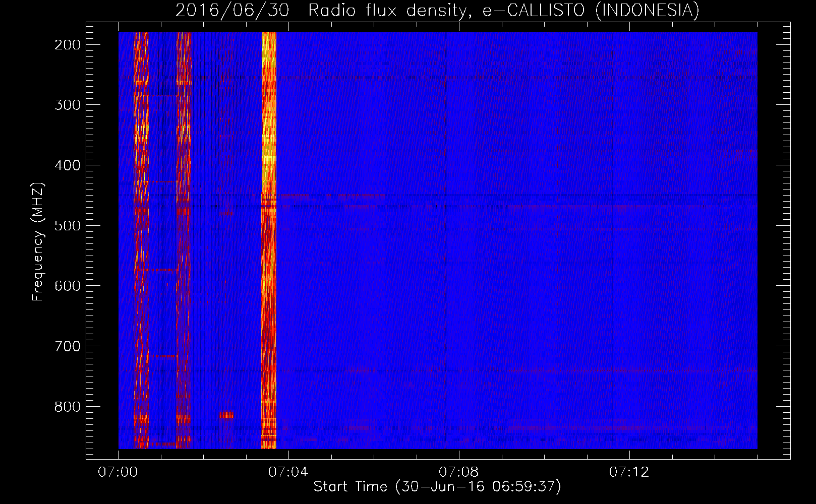Select the 300 frequency tick label

point(68,105)
